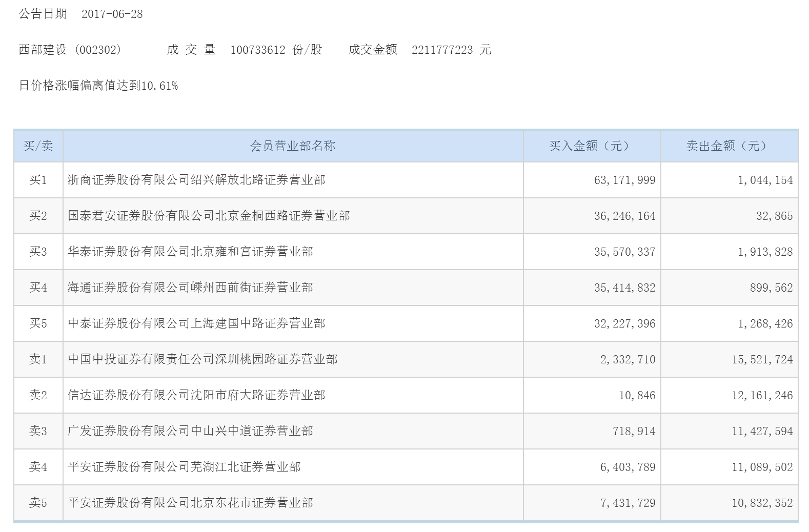The height and width of the screenshot is (532, 809).
Task: Click 中国中投证券有限责任公司深圳桃园路证券营业部
Action: [203, 359]
